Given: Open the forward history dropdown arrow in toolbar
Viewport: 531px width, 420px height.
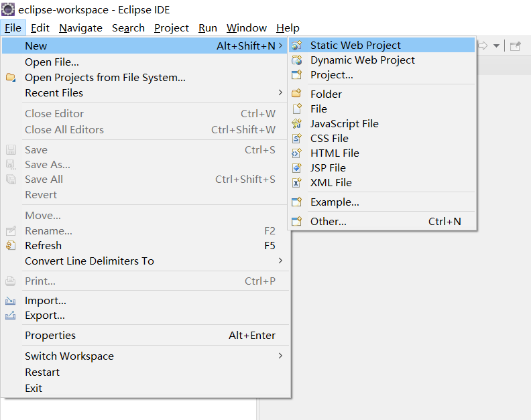Looking at the screenshot, I should click(x=496, y=46).
